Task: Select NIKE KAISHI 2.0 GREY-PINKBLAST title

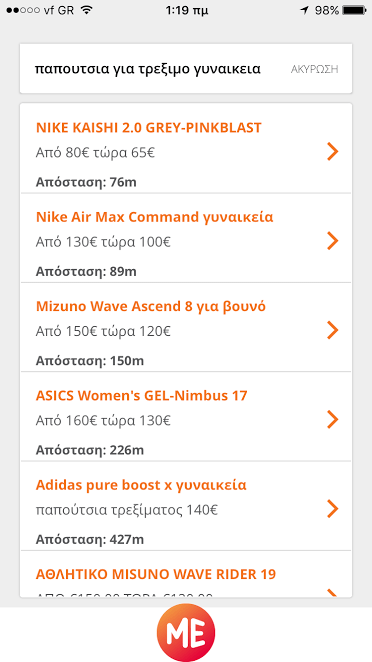Action: point(149,128)
